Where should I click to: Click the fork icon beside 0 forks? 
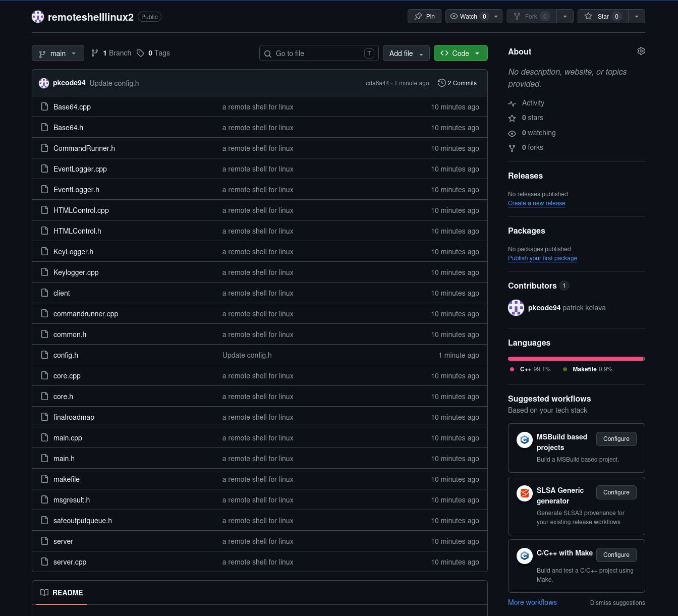[512, 148]
